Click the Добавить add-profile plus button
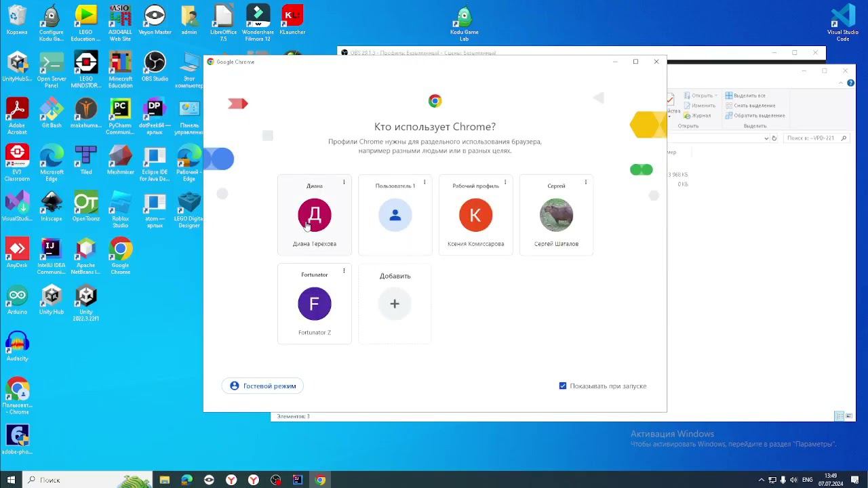Screen dimensions: 868x488 tap(395, 304)
